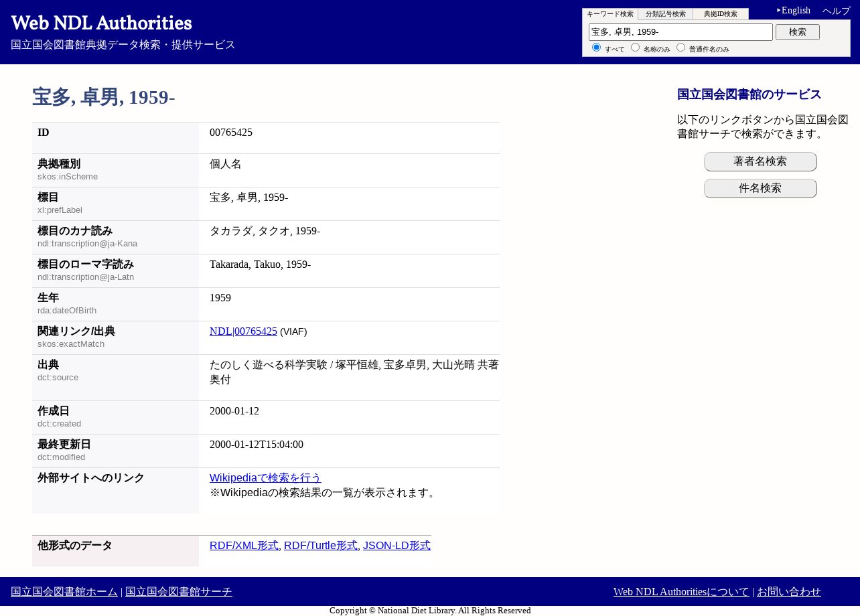860x616 pixels.
Task: Open 国立国会図書館ホーム footer link
Action: tap(64, 592)
